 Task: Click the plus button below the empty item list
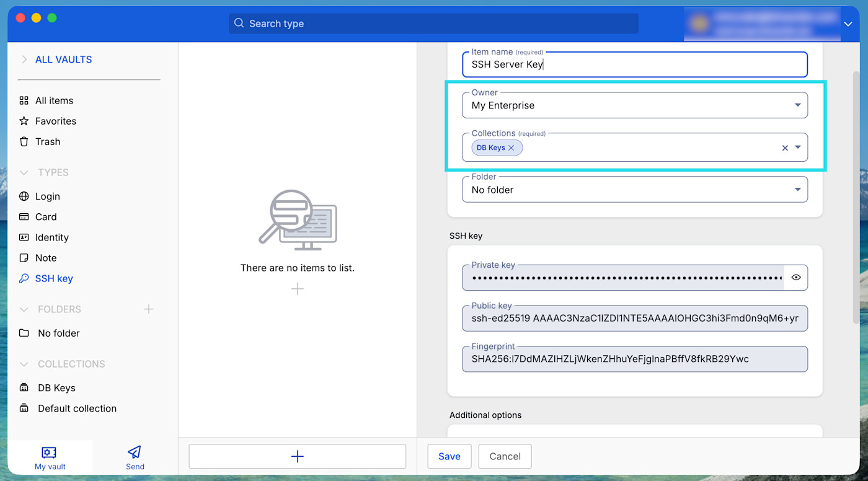297,456
